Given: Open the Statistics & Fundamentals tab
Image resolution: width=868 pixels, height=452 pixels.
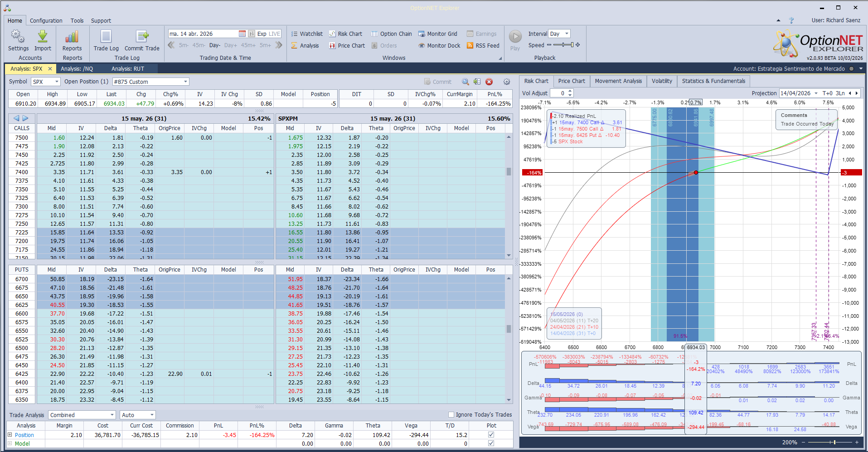Looking at the screenshot, I should tap(713, 81).
